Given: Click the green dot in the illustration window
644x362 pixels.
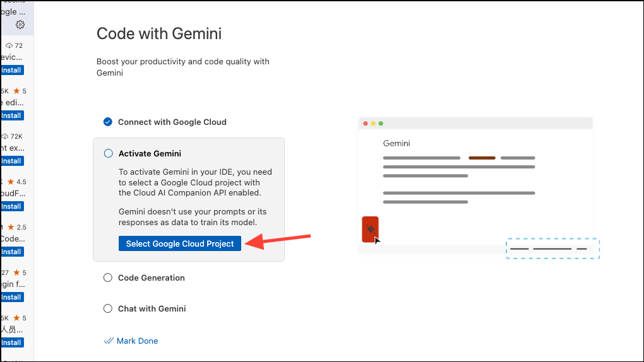Looking at the screenshot, I should pyautogui.click(x=381, y=123).
